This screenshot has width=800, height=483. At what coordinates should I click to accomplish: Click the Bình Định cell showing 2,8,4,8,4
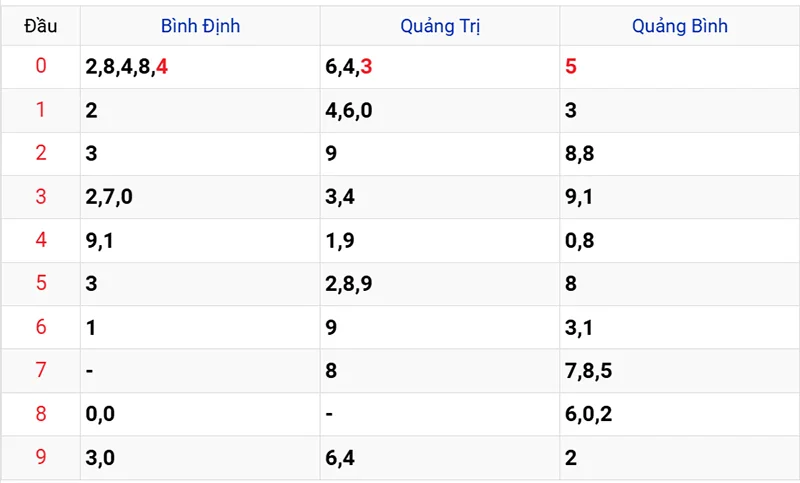pos(127,67)
